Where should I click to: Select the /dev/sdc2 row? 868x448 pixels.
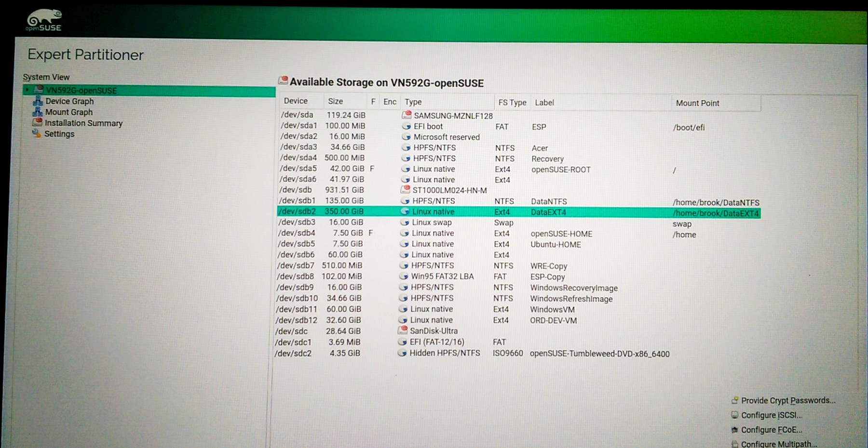coord(517,354)
